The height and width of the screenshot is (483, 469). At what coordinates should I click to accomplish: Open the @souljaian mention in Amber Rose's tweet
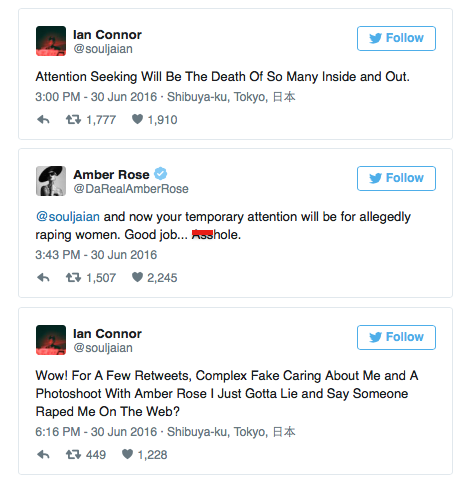click(68, 217)
